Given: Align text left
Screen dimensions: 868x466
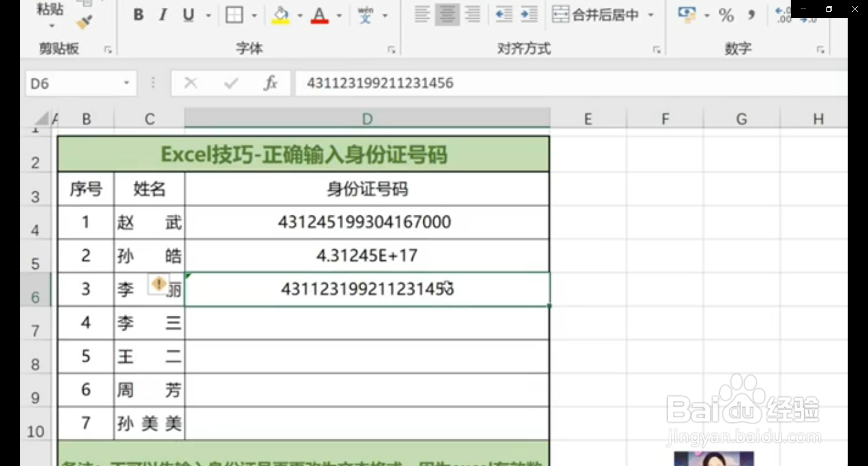Looking at the screenshot, I should point(422,14).
